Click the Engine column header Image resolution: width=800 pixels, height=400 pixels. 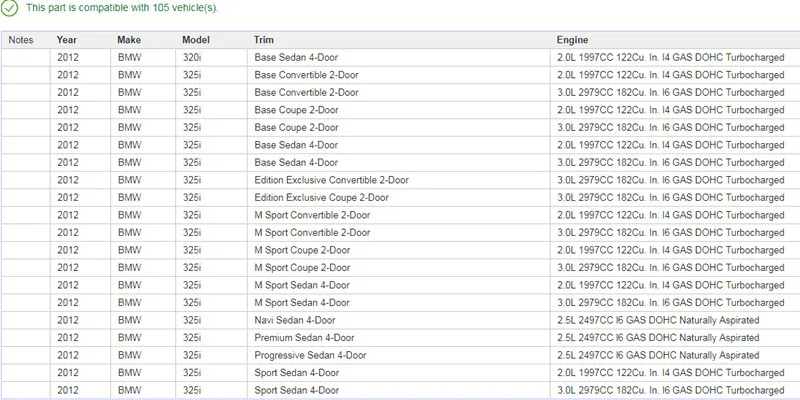(x=572, y=40)
